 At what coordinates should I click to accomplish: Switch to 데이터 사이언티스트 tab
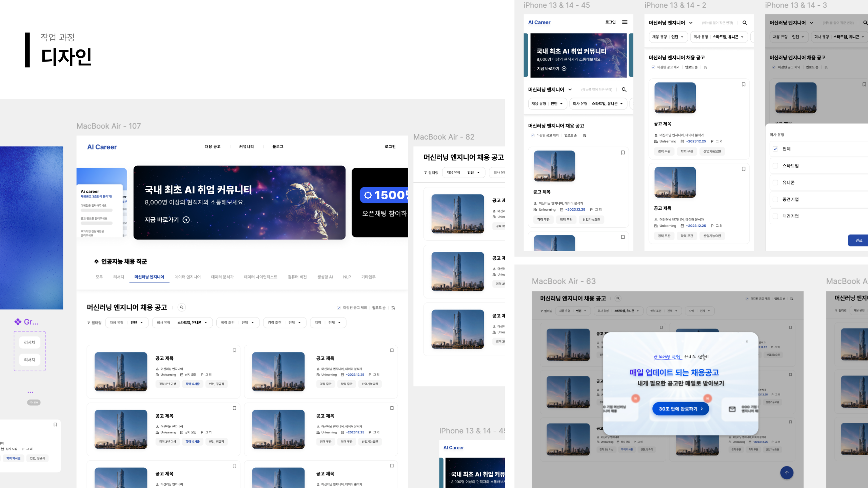click(260, 277)
